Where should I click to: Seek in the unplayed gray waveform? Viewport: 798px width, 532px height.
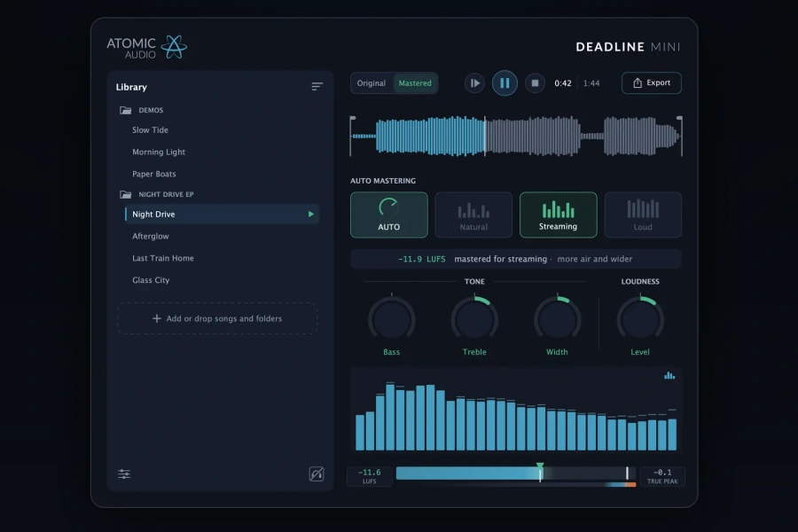(x=583, y=136)
